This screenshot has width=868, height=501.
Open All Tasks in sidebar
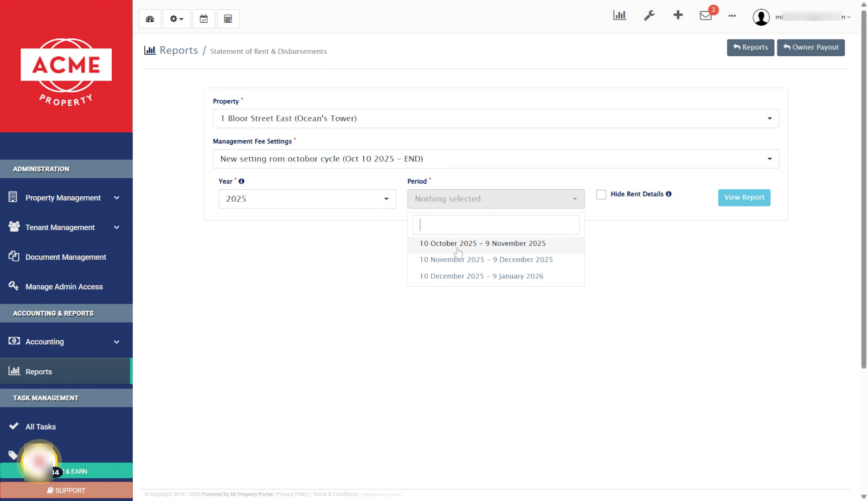click(40, 427)
